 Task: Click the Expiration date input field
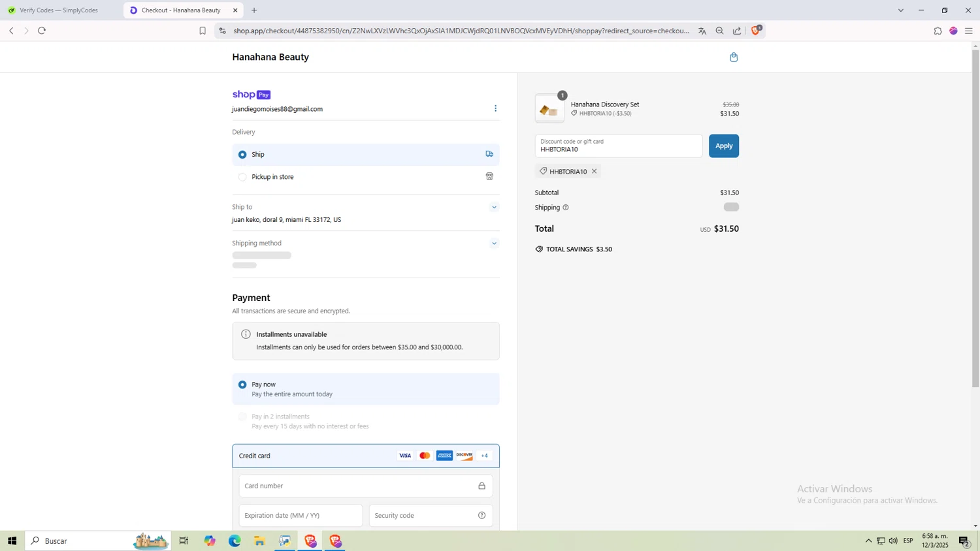click(301, 515)
